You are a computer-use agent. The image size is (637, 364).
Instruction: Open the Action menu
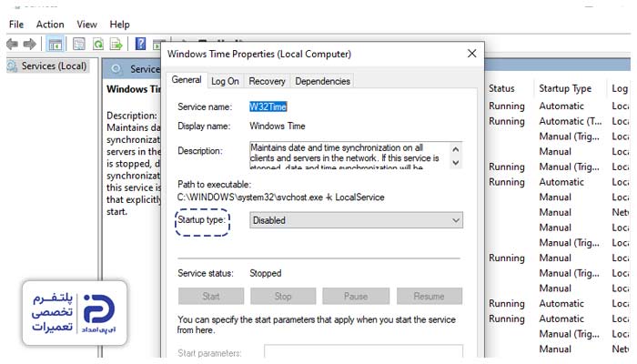coord(50,25)
